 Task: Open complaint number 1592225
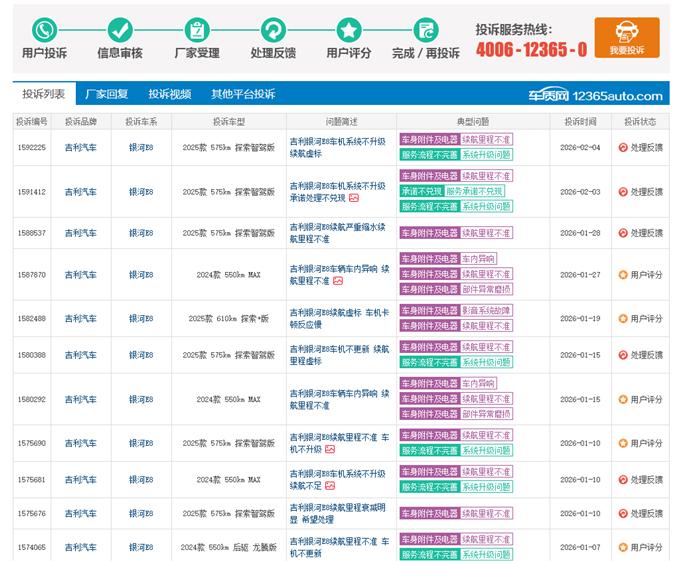pos(31,147)
